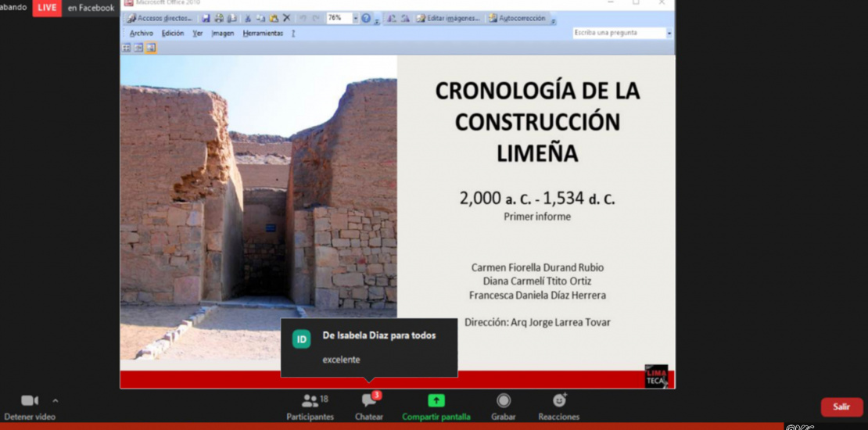Click the LIVE indicator badge

click(47, 8)
